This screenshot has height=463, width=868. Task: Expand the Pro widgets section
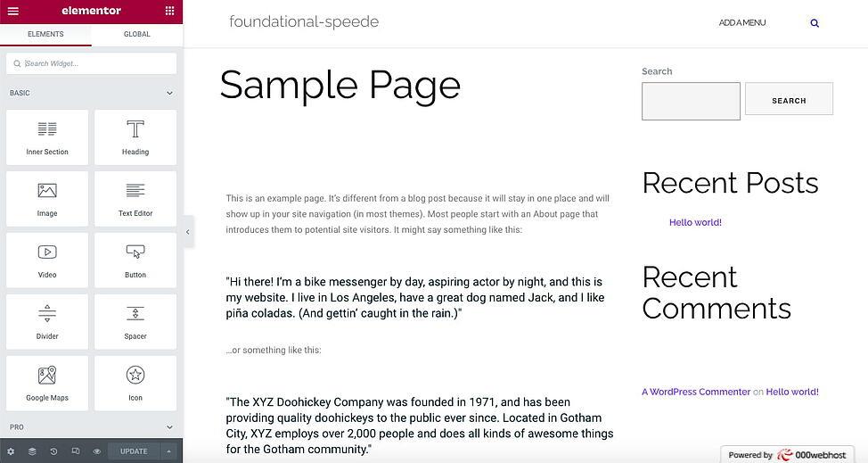click(x=169, y=427)
